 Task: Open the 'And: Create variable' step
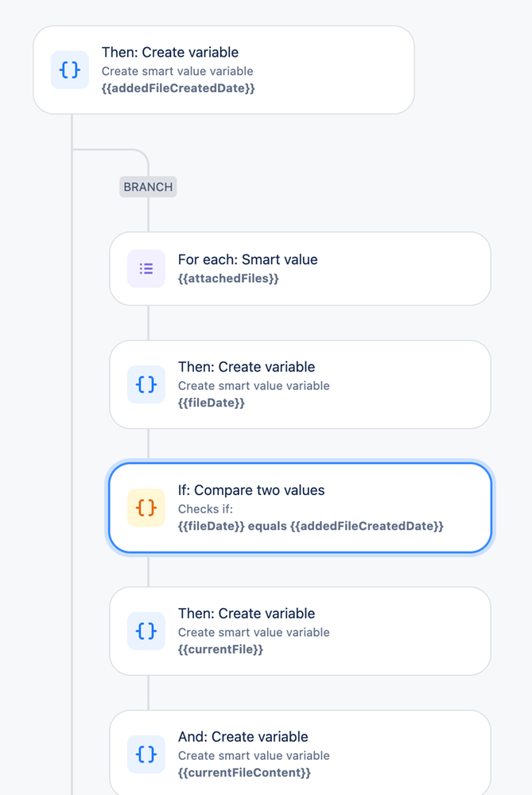pos(300,752)
